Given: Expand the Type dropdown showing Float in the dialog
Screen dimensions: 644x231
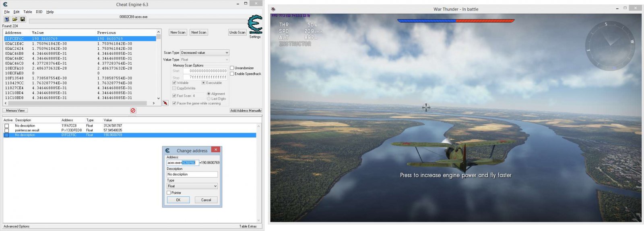Looking at the screenshot, I should tap(192, 186).
